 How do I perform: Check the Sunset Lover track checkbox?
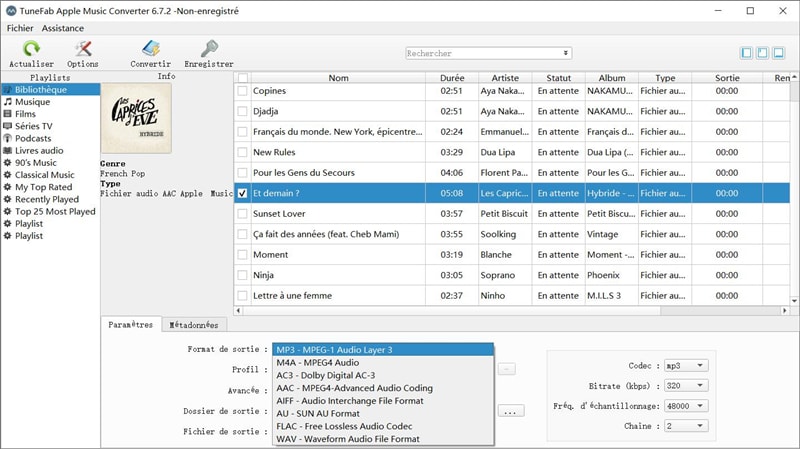[242, 214]
